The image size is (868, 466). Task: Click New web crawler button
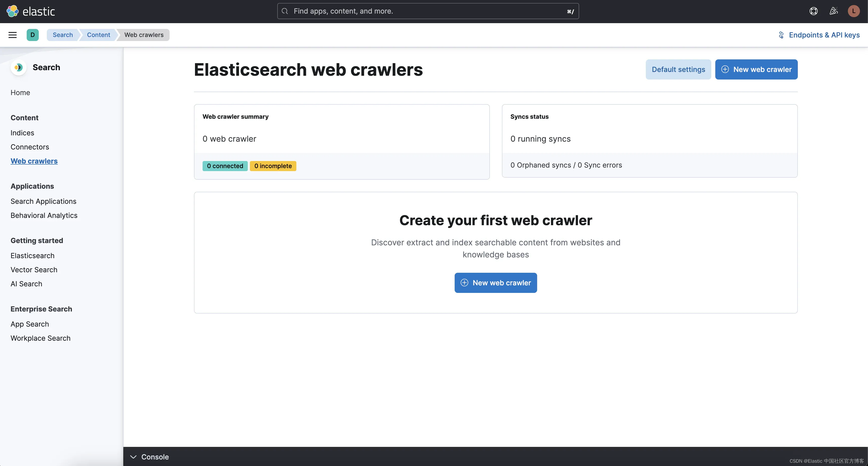(x=757, y=69)
